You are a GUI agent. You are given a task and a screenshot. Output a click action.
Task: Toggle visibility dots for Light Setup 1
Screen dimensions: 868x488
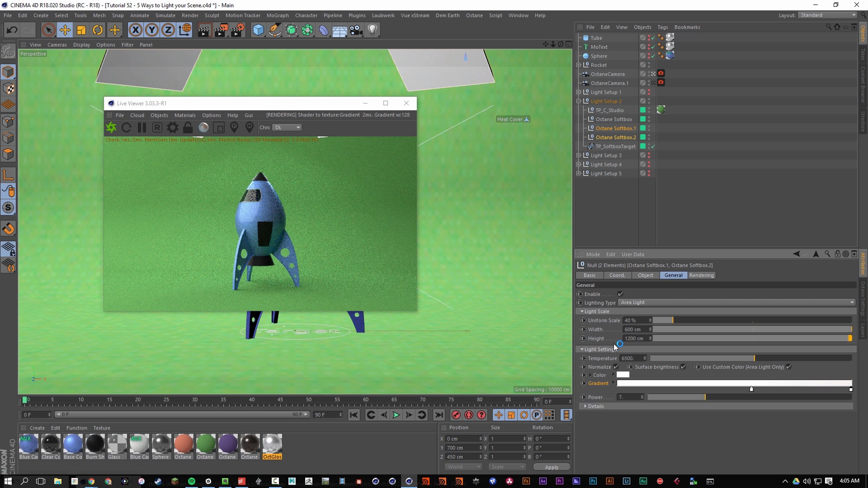(649, 92)
